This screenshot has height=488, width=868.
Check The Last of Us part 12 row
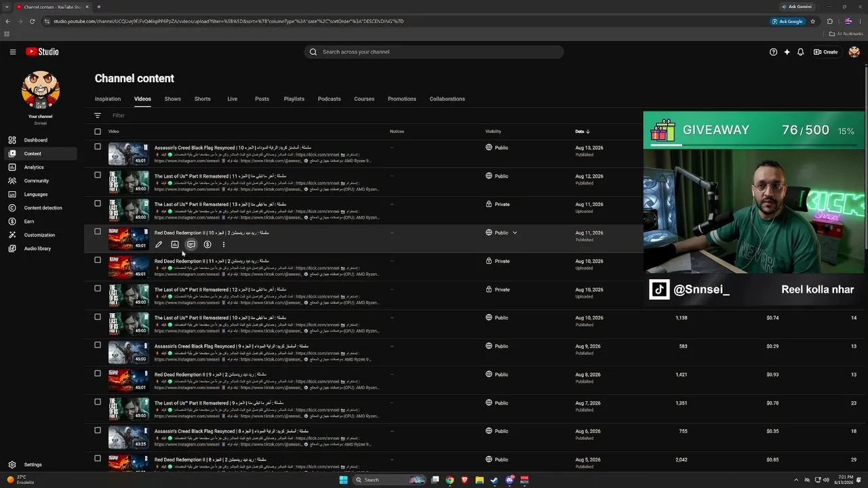(98, 289)
